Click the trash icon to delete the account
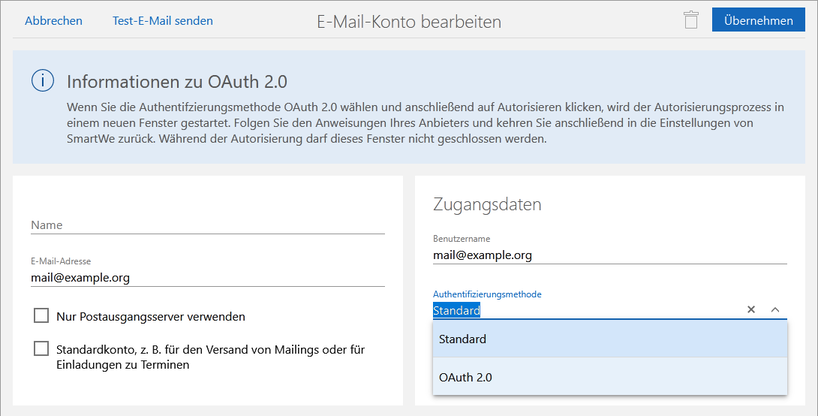 tap(690, 20)
